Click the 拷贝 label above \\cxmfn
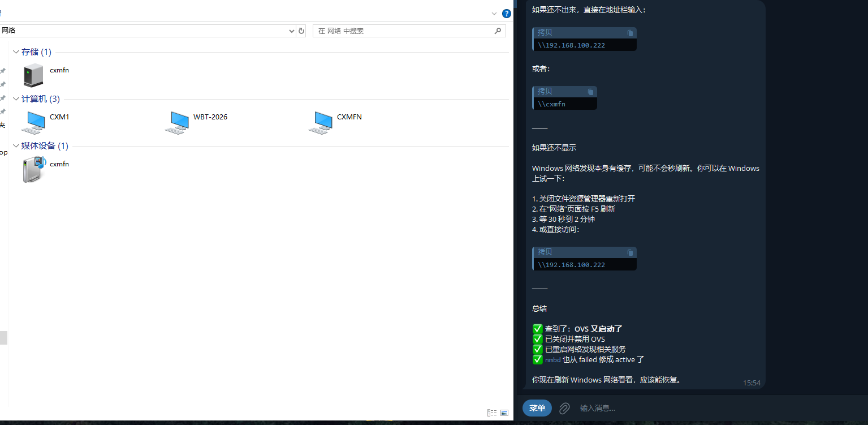868x425 pixels. (x=545, y=91)
